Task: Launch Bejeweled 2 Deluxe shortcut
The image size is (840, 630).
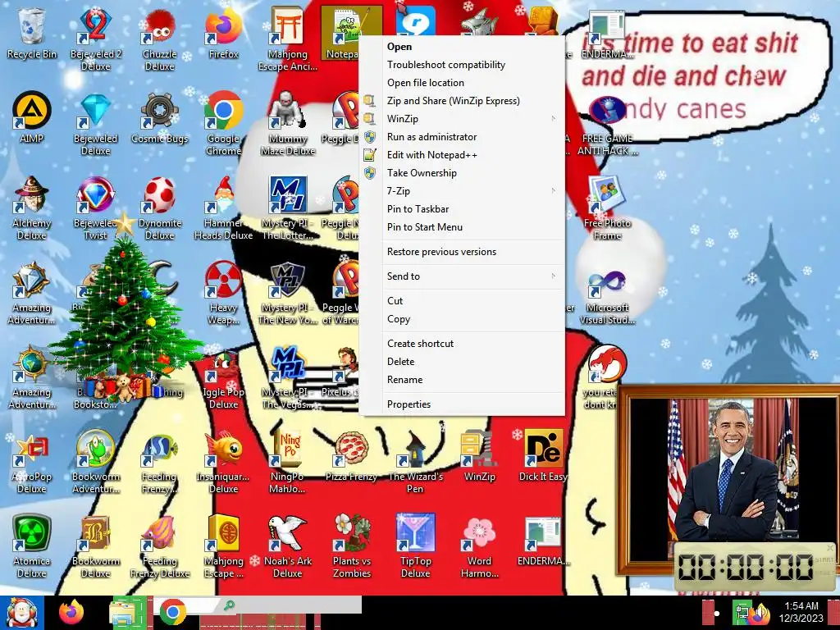Action: [95, 39]
